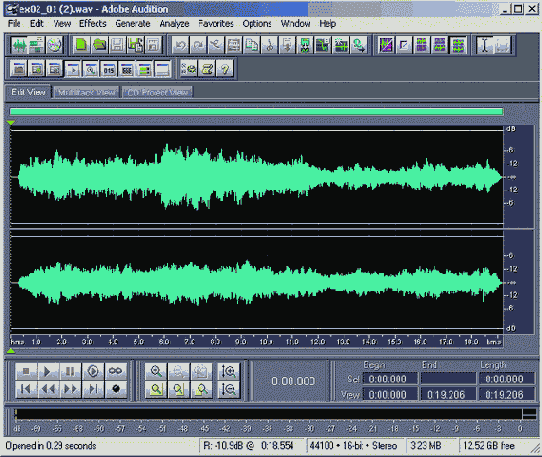Toggle the '015' time window button
This screenshot has height=457, width=542.
[109, 69]
